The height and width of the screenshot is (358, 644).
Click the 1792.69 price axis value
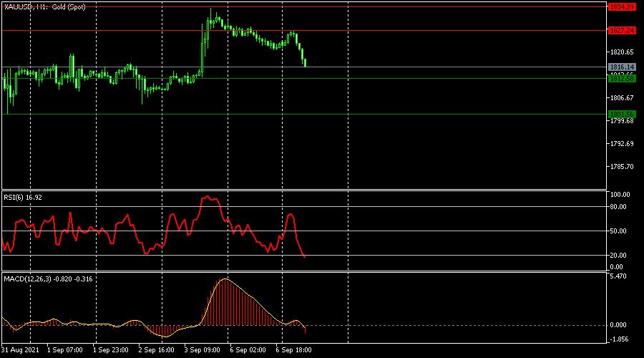pyautogui.click(x=622, y=144)
